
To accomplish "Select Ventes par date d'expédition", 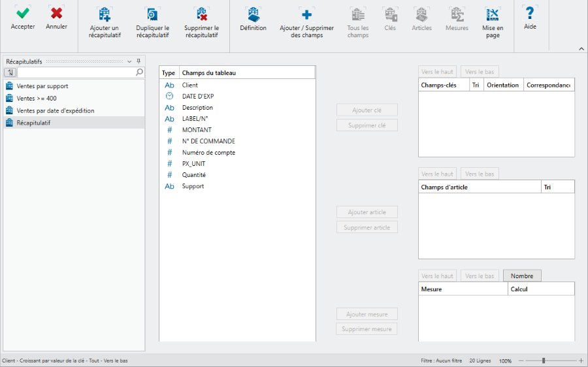I will tap(56, 111).
